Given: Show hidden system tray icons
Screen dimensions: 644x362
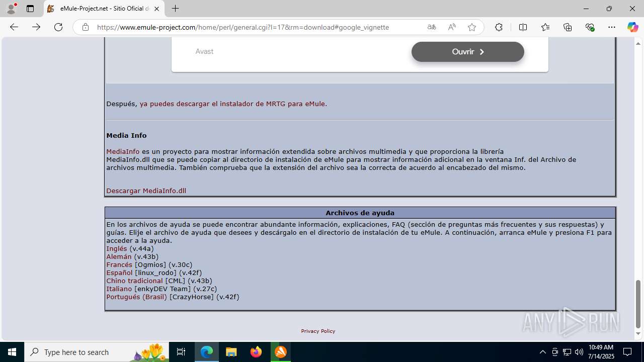Looking at the screenshot, I should click(x=542, y=352).
